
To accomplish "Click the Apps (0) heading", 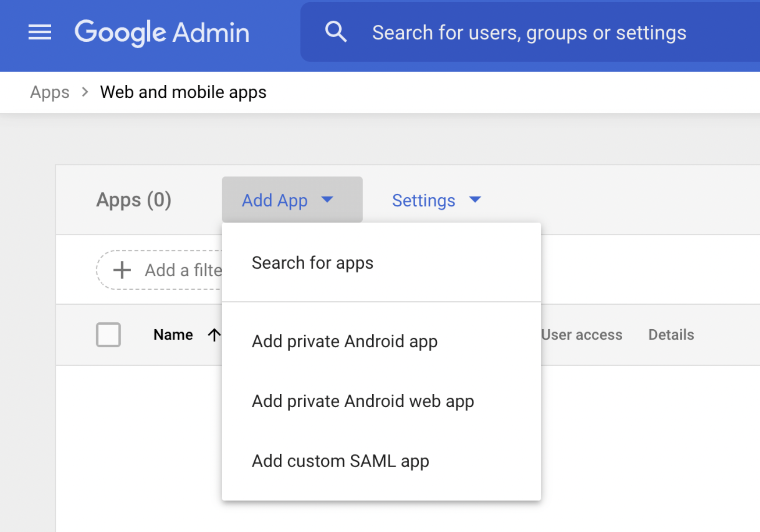I will [134, 200].
